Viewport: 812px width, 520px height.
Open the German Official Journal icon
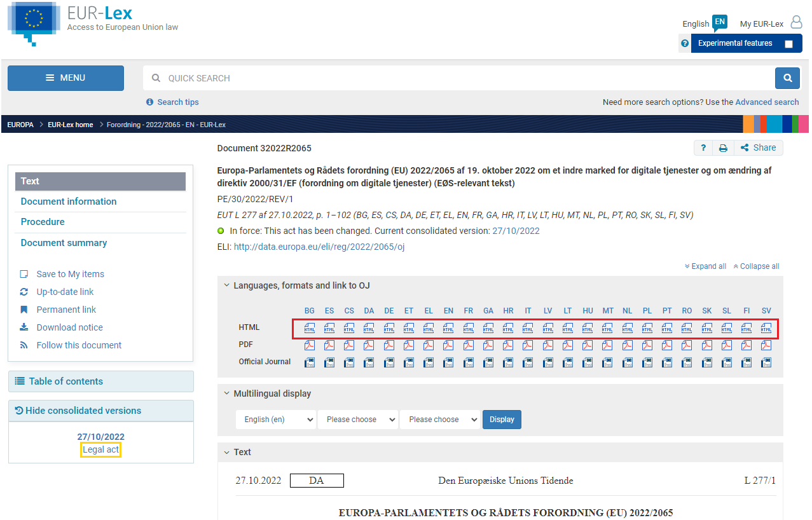[389, 362]
